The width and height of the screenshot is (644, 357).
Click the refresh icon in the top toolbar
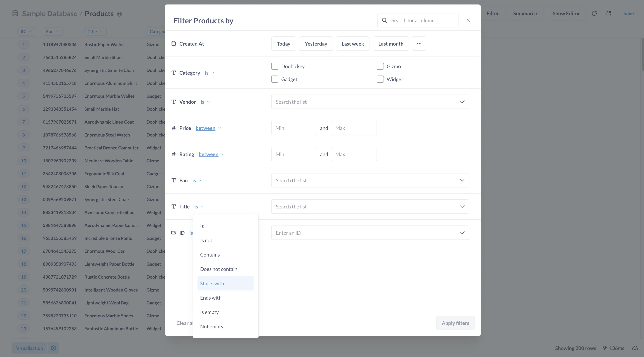point(594,13)
